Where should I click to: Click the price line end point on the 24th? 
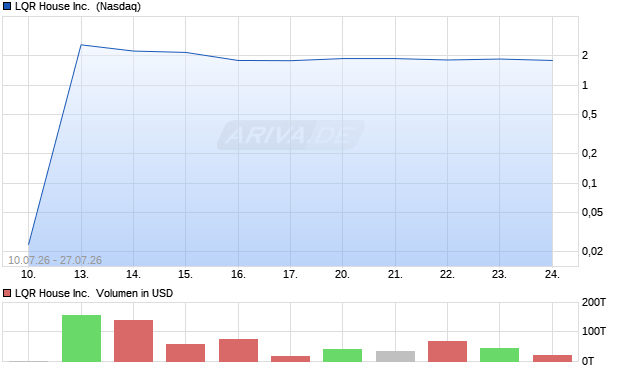pos(552,61)
